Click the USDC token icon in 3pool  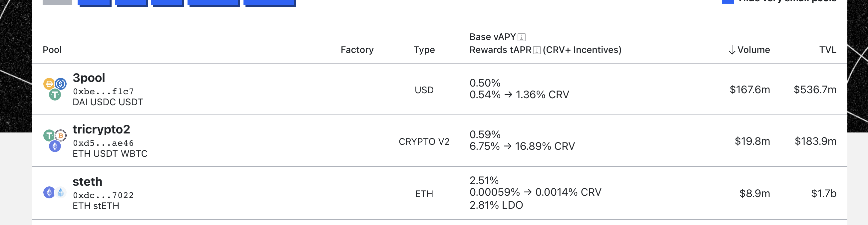point(61,83)
